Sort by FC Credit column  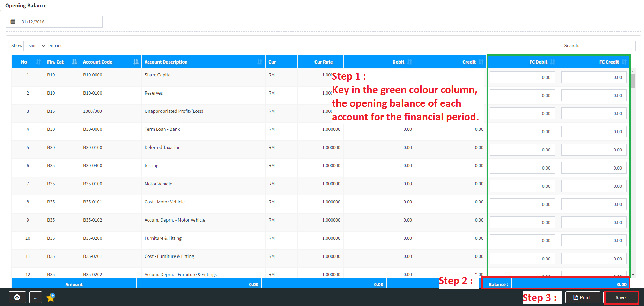click(594, 62)
